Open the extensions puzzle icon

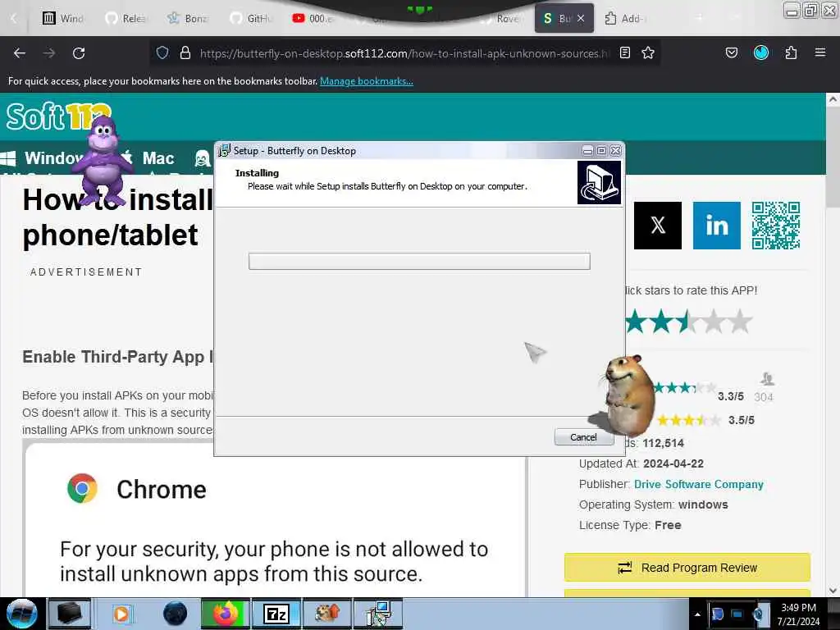791,53
